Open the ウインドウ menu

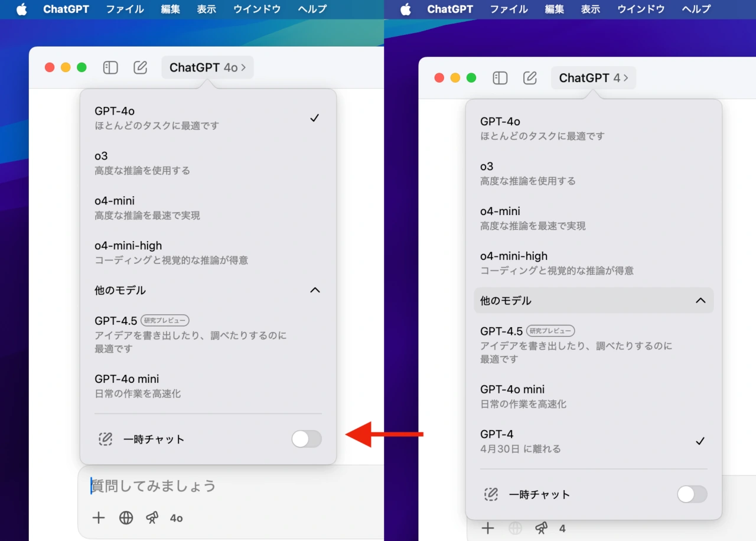pos(257,9)
